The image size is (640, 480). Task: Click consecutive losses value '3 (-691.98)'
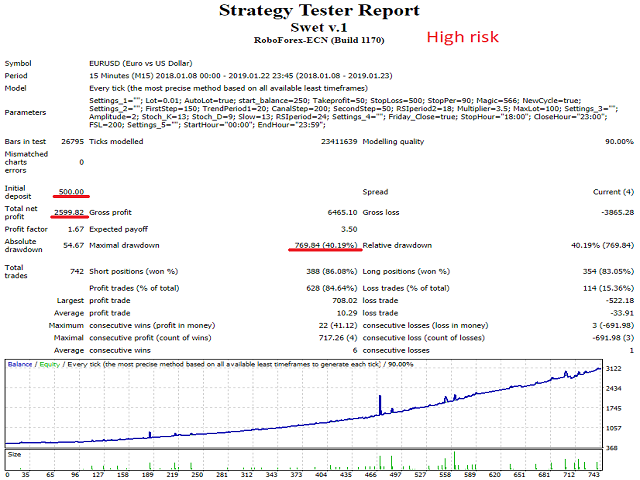click(611, 326)
